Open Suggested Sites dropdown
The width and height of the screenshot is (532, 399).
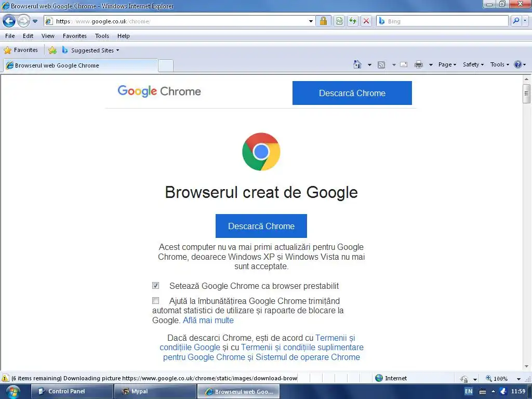pos(90,50)
